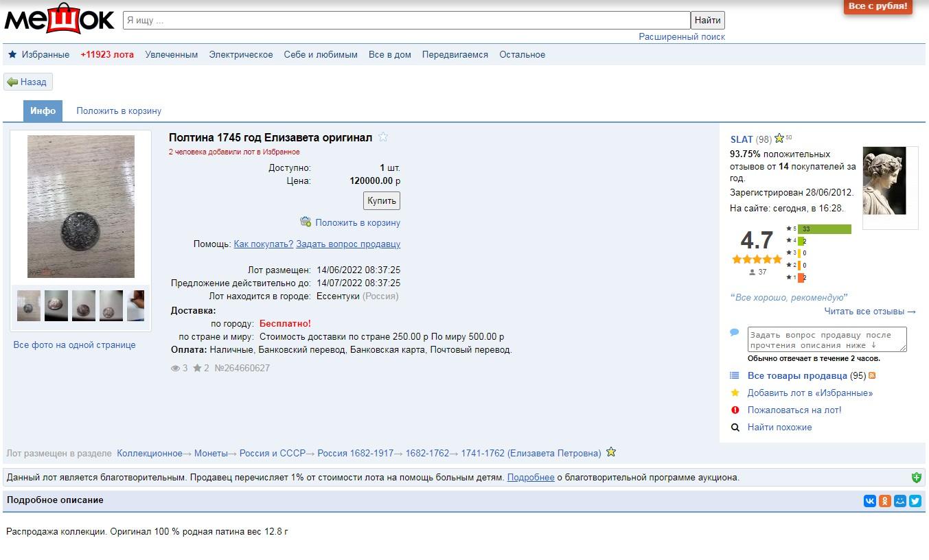Viewport: 929px width, 560px height.
Task: Select the first coin photo thumbnail
Action: pyautogui.click(x=29, y=305)
